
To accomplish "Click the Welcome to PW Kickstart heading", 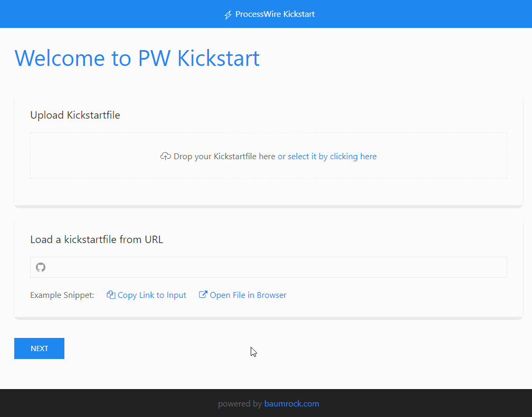I will point(137,58).
